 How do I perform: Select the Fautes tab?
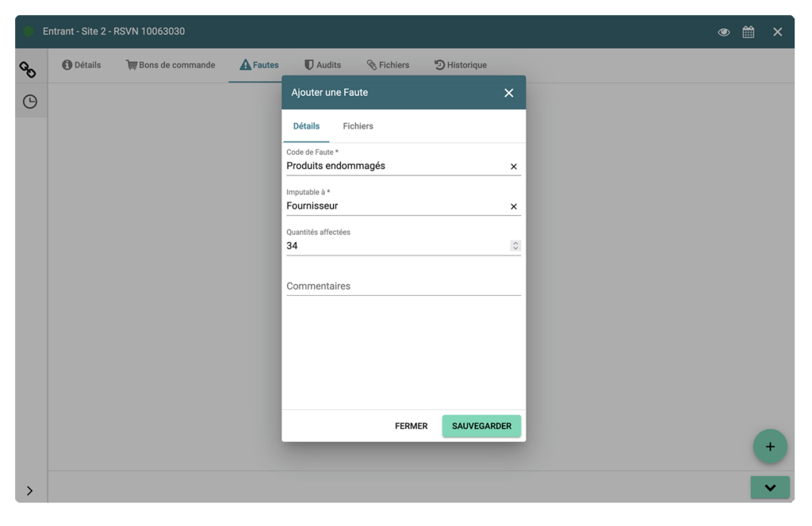259,65
